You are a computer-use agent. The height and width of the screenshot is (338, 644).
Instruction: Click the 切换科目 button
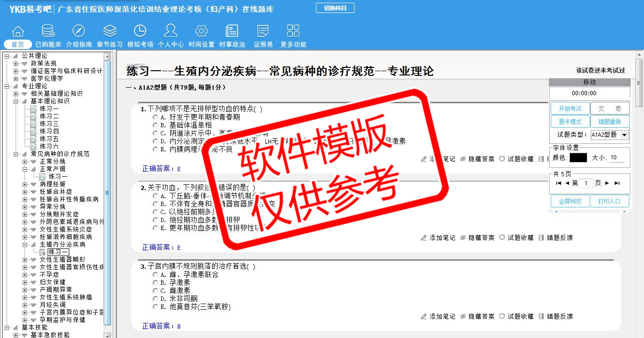pyautogui.click(x=335, y=8)
